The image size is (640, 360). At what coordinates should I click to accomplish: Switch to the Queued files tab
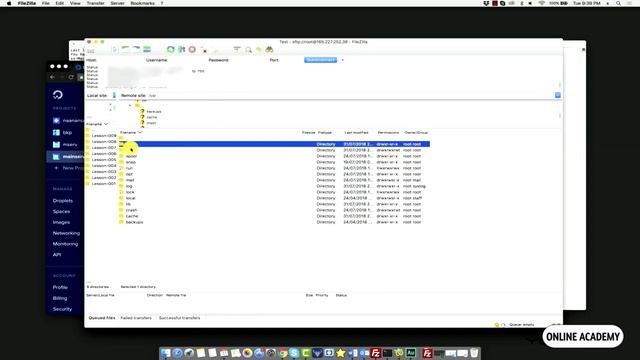(x=102, y=318)
